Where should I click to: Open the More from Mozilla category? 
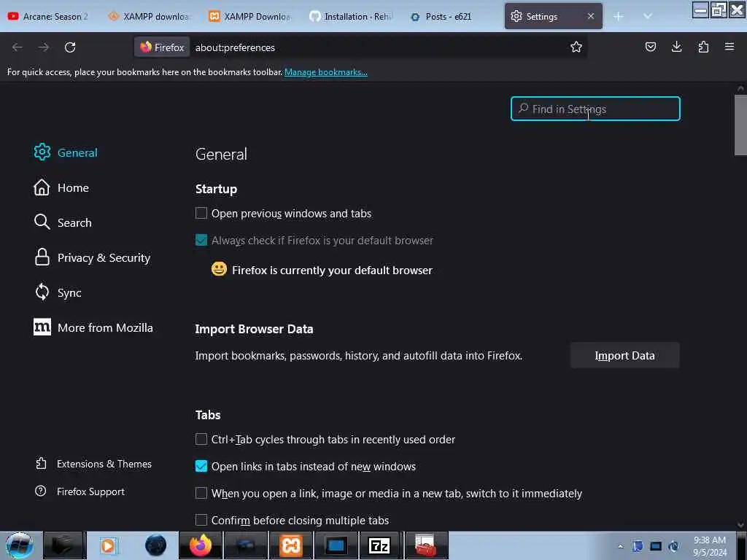[x=93, y=327]
